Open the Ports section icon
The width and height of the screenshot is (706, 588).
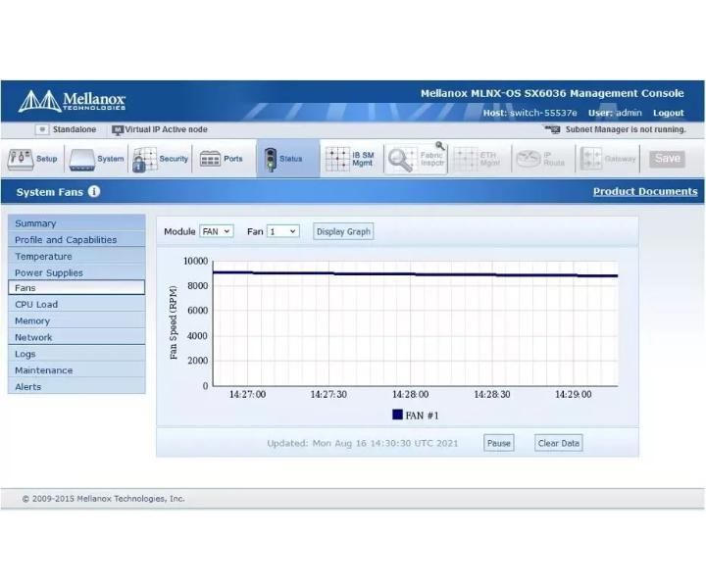point(210,159)
